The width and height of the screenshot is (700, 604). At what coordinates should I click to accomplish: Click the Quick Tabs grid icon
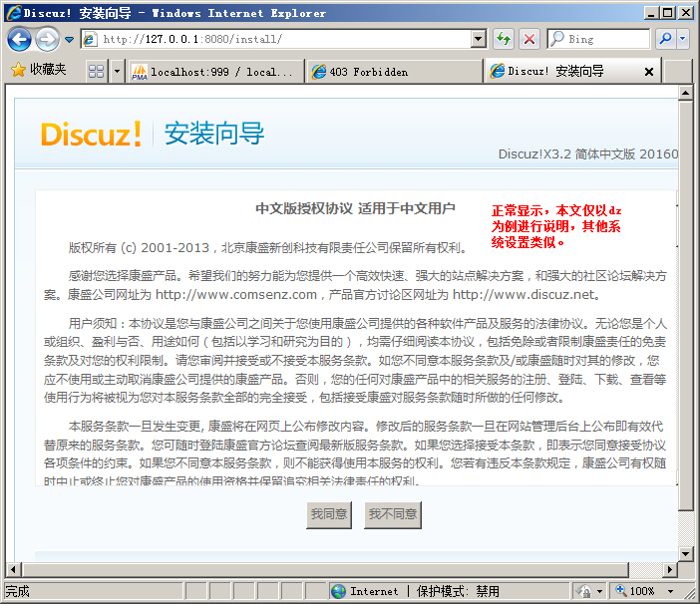(97, 71)
